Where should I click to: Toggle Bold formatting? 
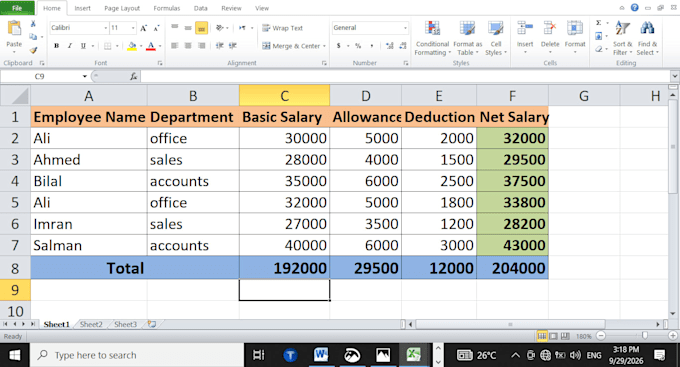(x=56, y=46)
